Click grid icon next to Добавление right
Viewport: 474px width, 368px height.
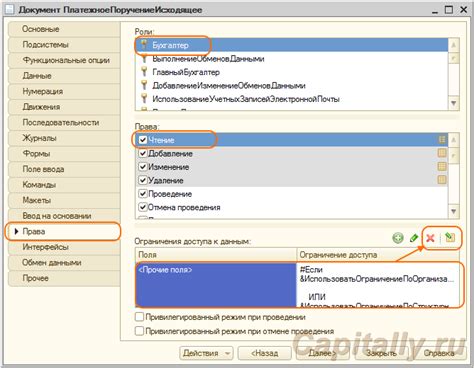point(442,153)
